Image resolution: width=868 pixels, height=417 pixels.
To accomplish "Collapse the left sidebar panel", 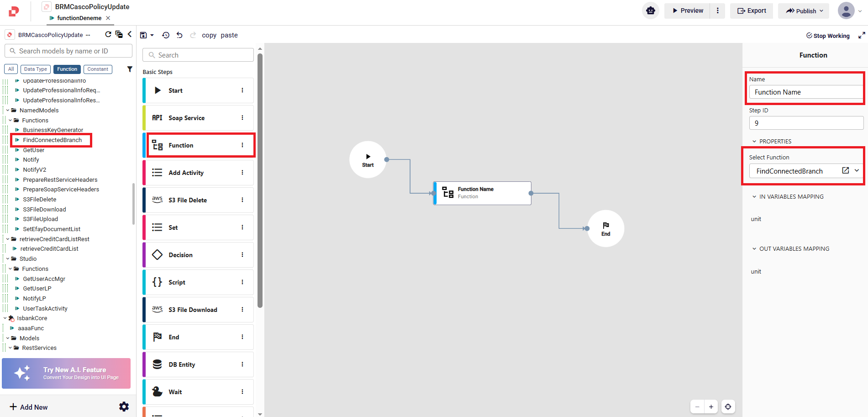I will pyautogui.click(x=130, y=34).
